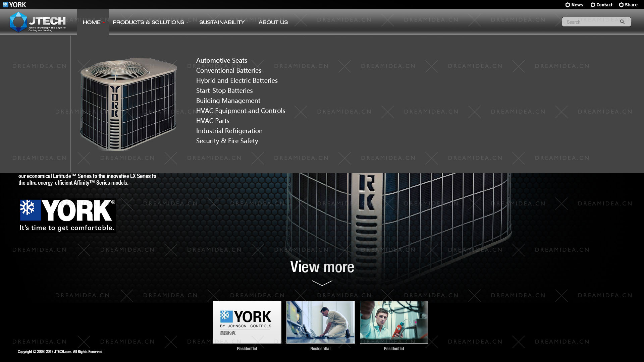The width and height of the screenshot is (644, 362).
Task: Open Industrial Refrigeration
Action: point(229,131)
